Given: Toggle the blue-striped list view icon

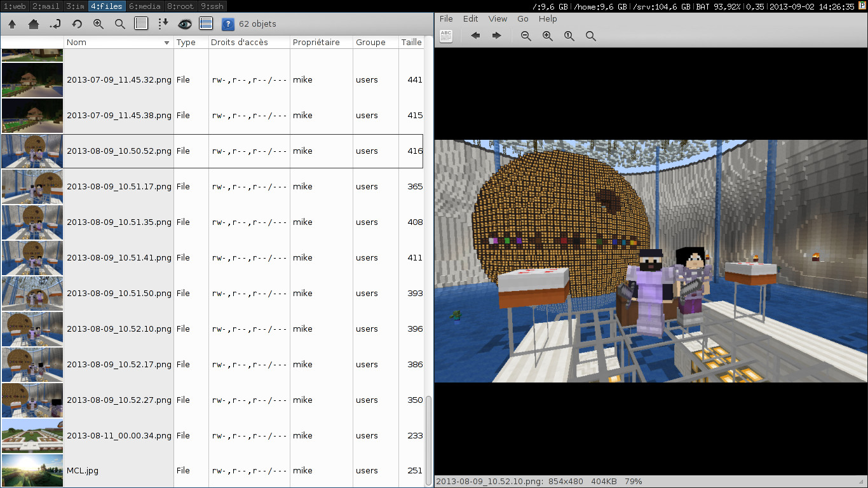Looking at the screenshot, I should click(x=206, y=24).
